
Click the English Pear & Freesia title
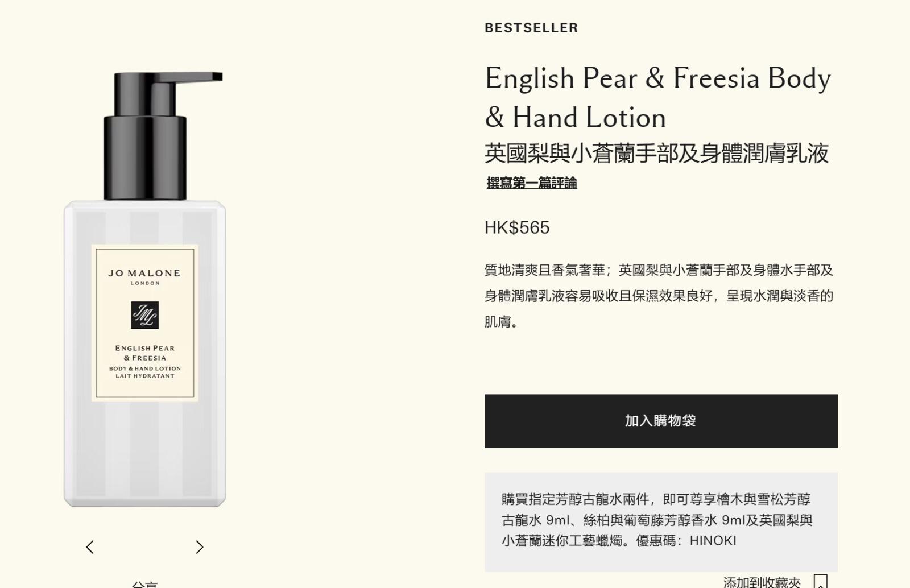(x=657, y=97)
